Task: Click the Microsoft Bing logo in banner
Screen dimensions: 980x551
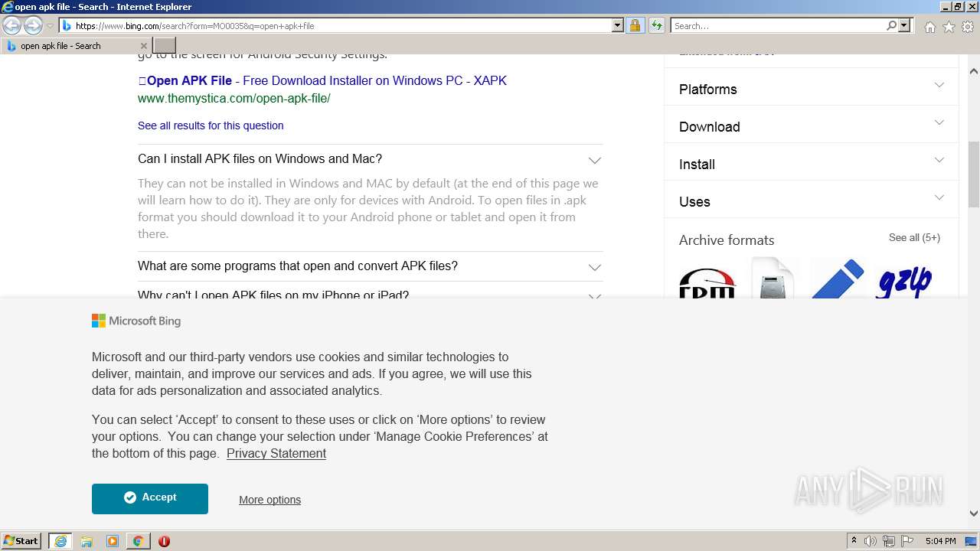Action: point(136,321)
